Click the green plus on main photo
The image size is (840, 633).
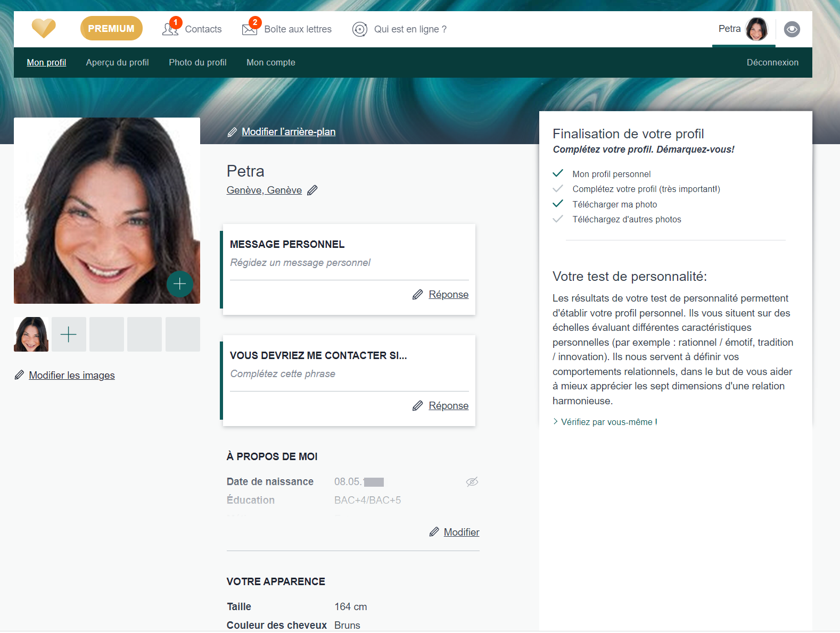click(179, 284)
